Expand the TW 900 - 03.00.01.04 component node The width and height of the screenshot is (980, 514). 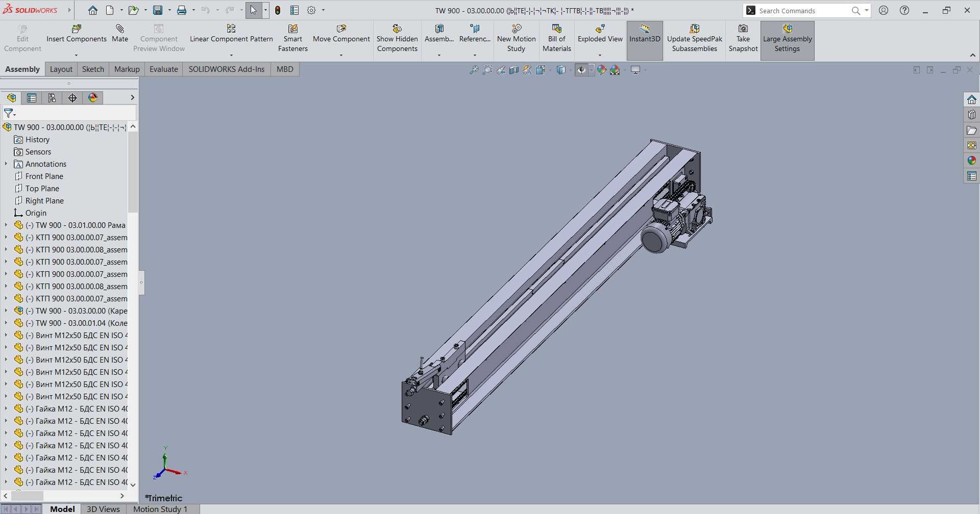(x=6, y=323)
